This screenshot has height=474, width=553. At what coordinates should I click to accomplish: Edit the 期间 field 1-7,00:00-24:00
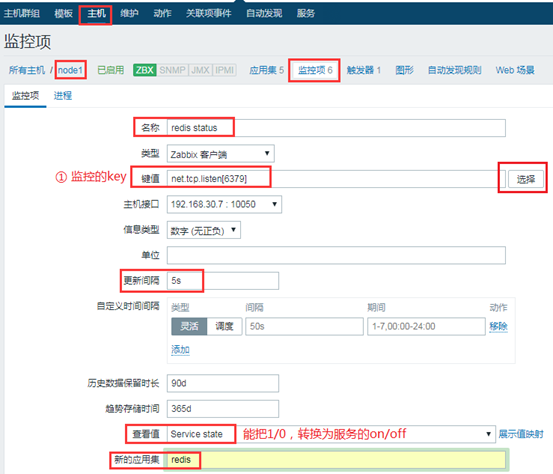(426, 326)
